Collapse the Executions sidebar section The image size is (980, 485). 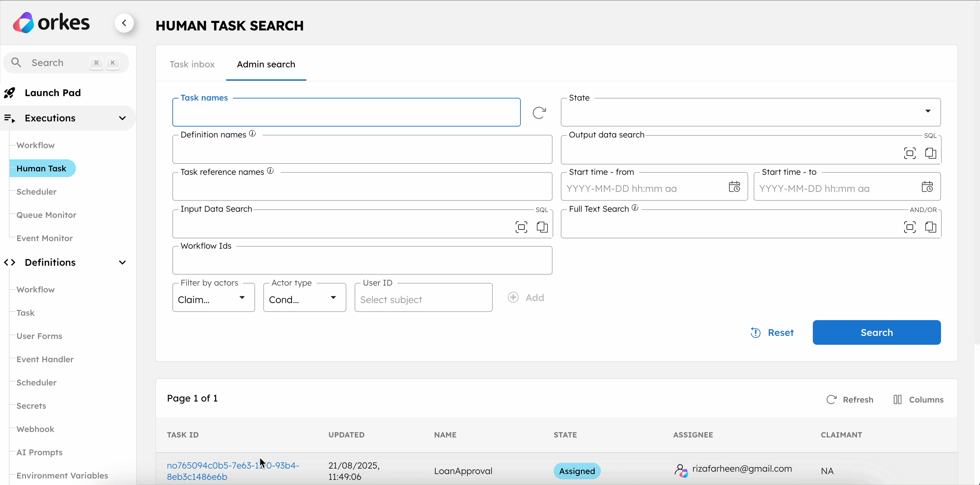click(x=122, y=118)
